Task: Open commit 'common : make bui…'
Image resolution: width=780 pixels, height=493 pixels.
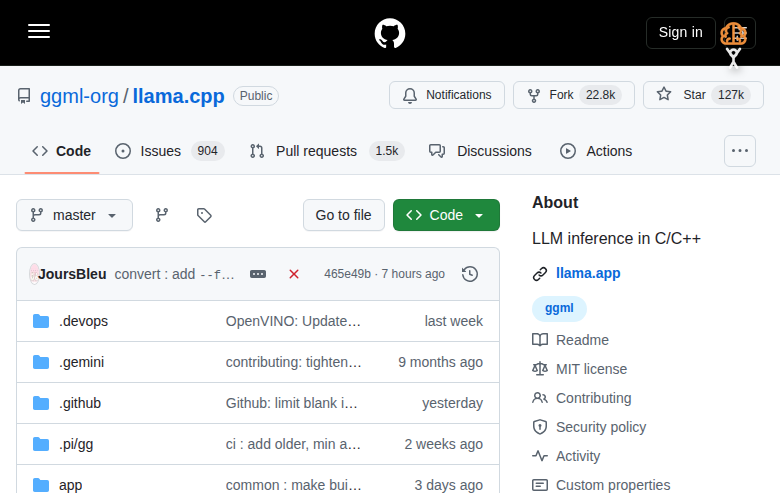Action: pyautogui.click(x=293, y=485)
